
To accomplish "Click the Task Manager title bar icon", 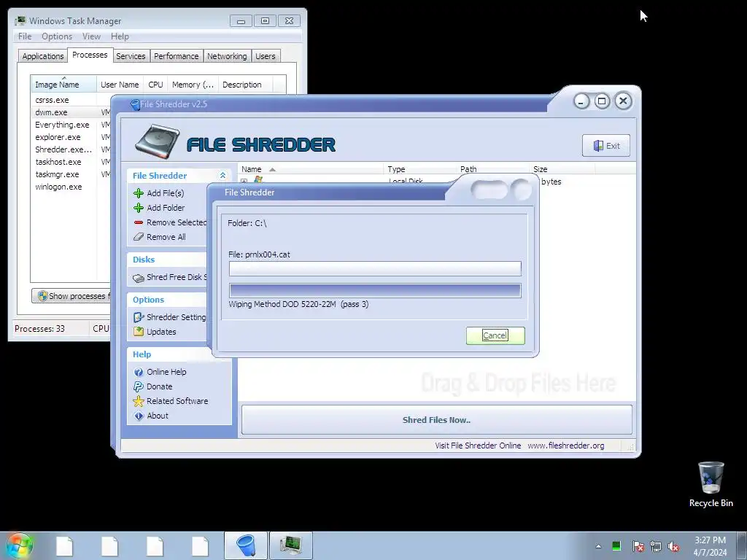I will (x=20, y=21).
